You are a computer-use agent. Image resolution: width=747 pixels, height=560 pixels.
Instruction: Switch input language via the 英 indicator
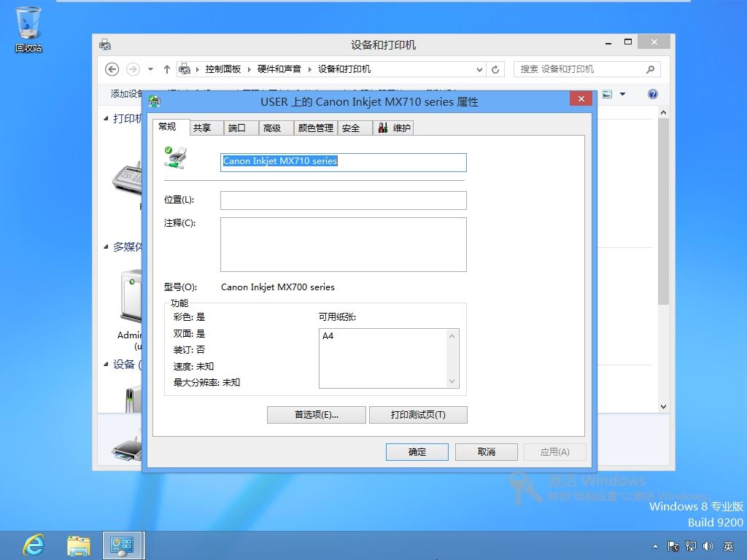tap(728, 546)
